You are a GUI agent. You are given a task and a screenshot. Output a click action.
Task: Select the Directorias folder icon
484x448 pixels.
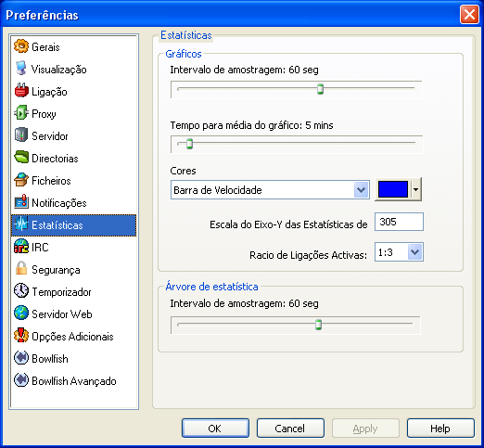(x=21, y=158)
